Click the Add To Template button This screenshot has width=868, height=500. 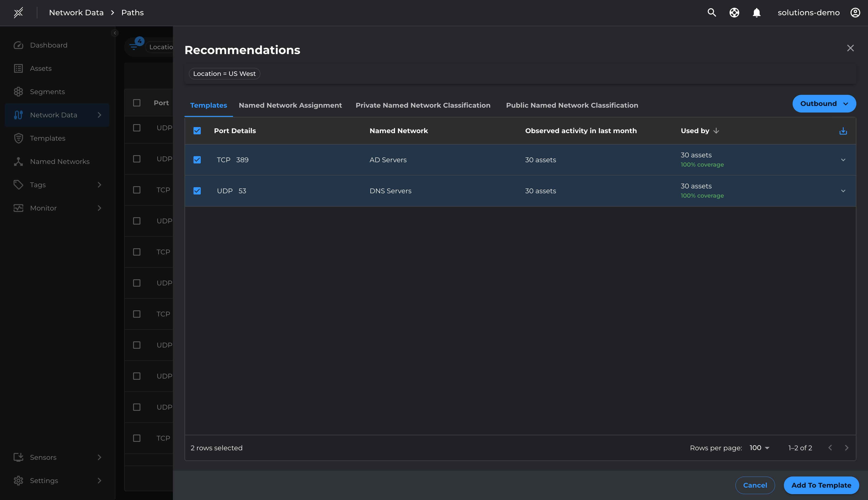coord(821,485)
